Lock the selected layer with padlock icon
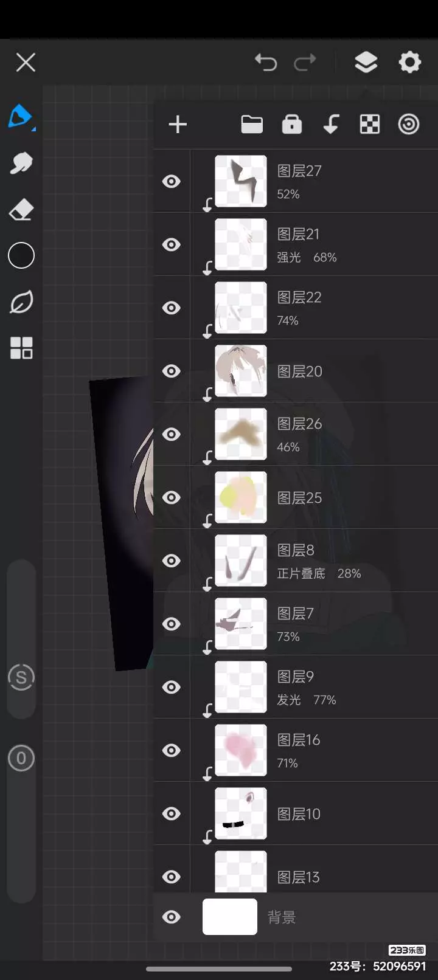438x980 pixels. [292, 124]
